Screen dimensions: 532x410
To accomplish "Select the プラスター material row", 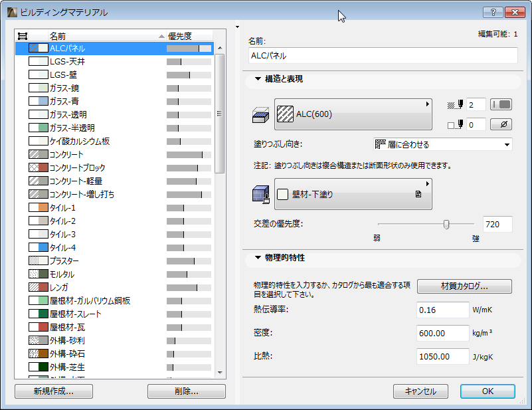I will pyautogui.click(x=114, y=260).
